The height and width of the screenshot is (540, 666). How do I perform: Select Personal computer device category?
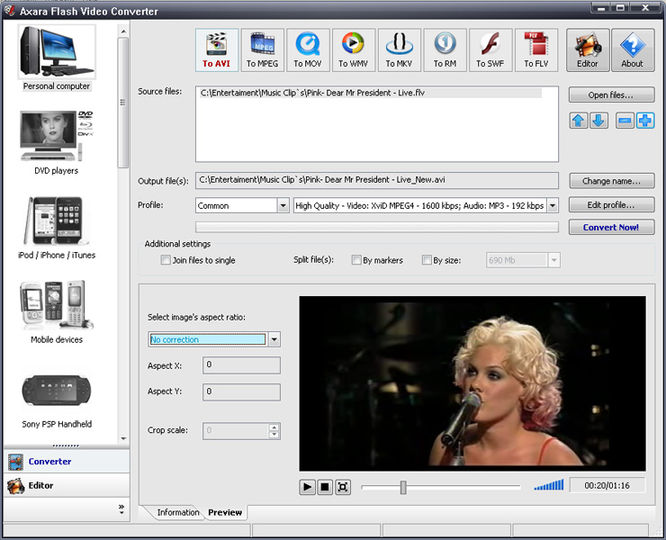tap(56, 58)
